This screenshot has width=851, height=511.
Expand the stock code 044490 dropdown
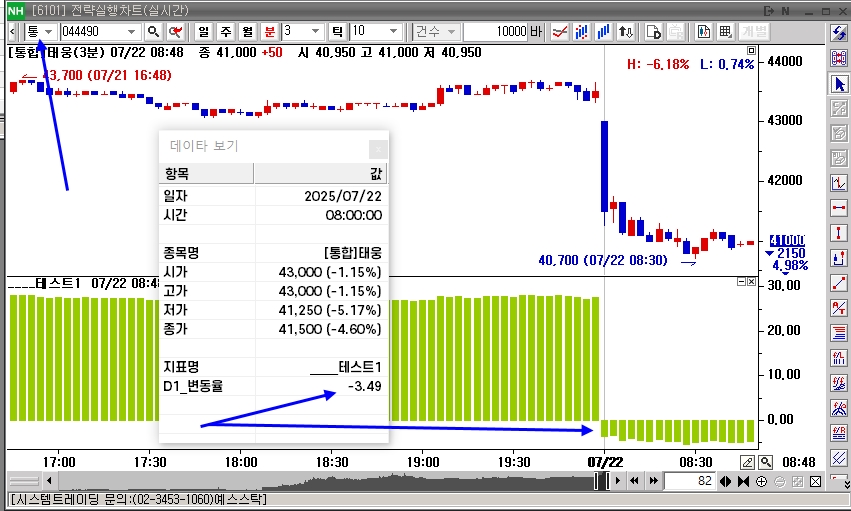130,31
